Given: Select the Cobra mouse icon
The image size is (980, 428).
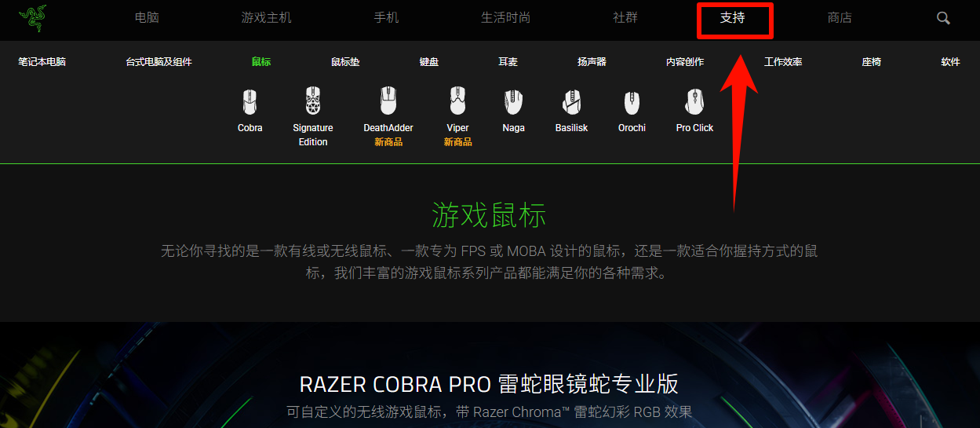Looking at the screenshot, I should click(250, 101).
